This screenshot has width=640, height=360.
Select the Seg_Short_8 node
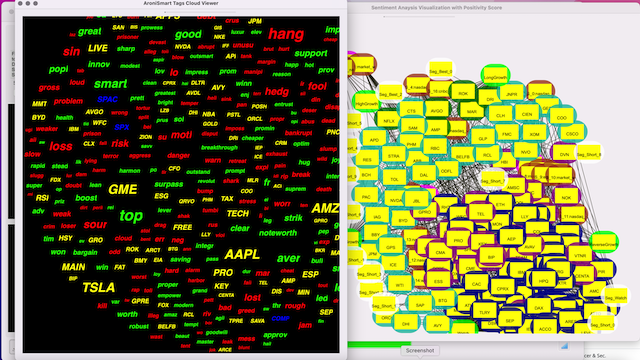pos(589,154)
